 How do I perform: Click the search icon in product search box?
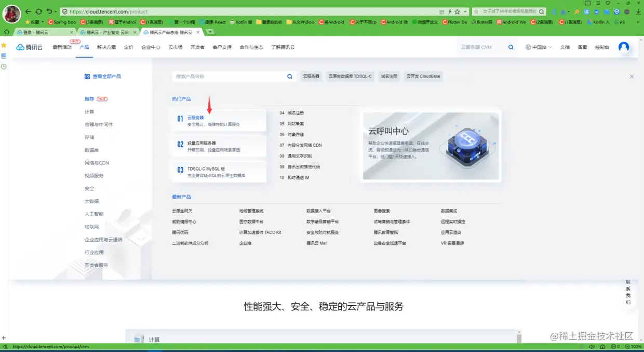(x=290, y=76)
